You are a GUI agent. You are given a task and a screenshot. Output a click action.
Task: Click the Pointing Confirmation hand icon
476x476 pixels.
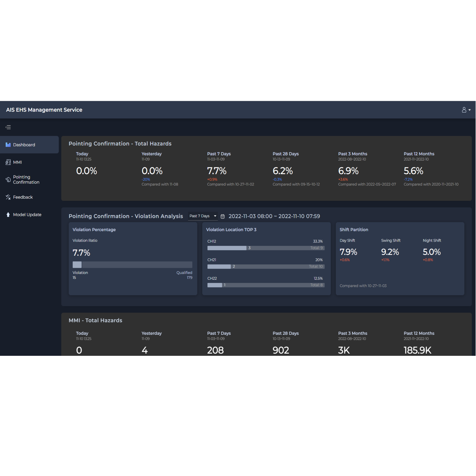point(8,180)
